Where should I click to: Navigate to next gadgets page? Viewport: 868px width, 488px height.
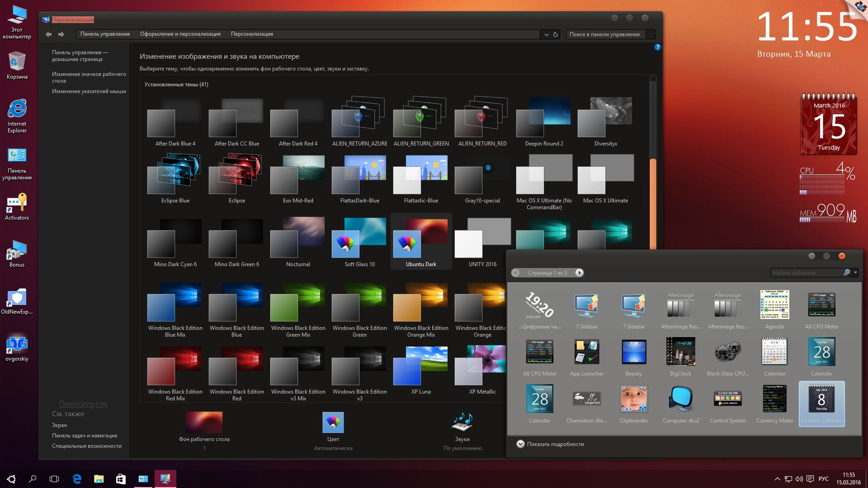(x=578, y=272)
